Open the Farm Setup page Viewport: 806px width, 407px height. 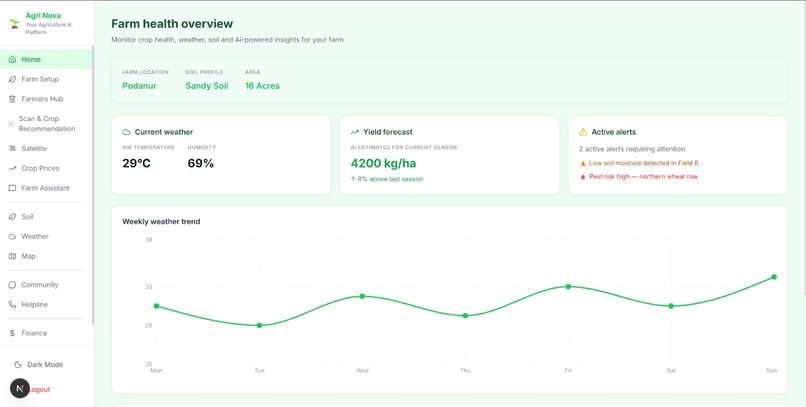[x=46, y=79]
